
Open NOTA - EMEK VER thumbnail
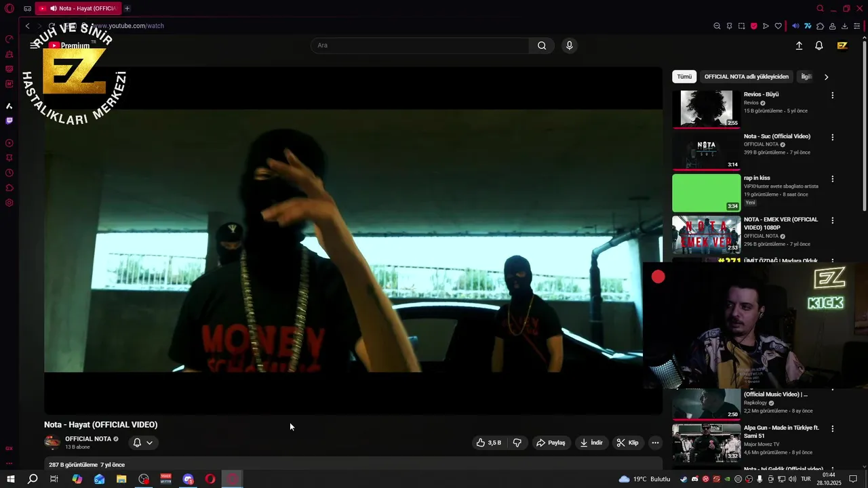pyautogui.click(x=706, y=235)
